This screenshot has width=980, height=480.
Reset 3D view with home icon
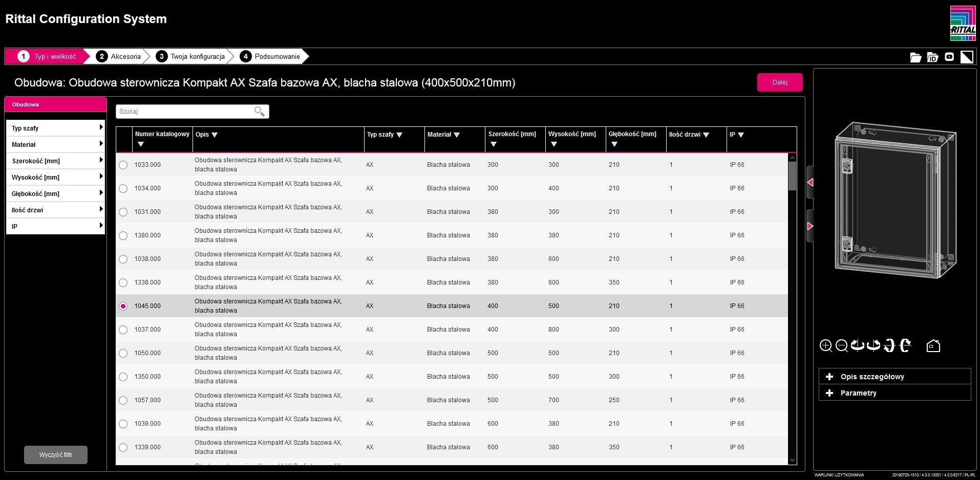(933, 346)
